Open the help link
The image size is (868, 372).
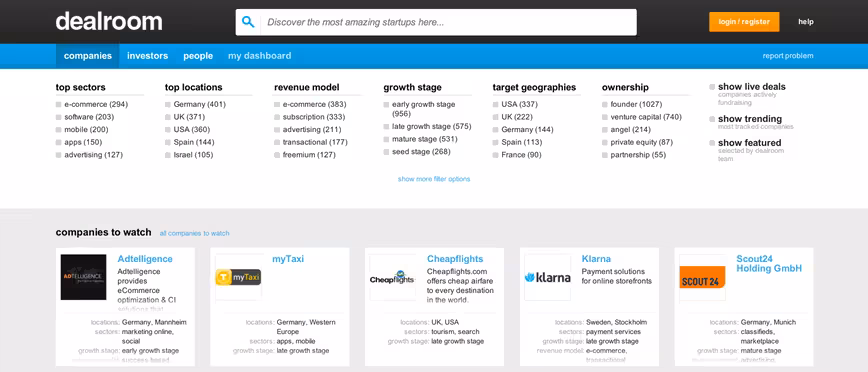tap(805, 22)
